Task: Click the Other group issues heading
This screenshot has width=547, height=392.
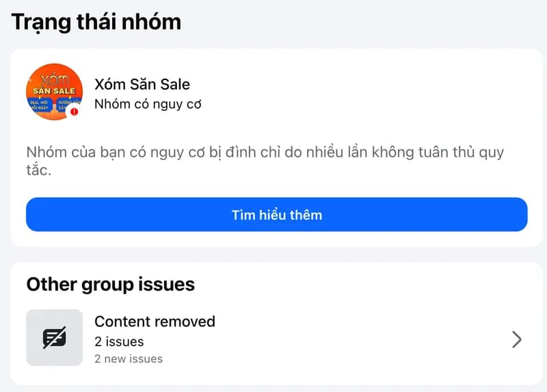Action: pyautogui.click(x=110, y=284)
